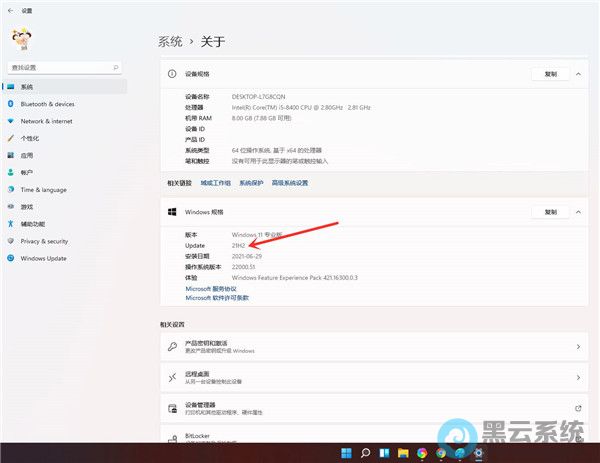
Task: Click external link icon on 设备管理器 row
Action: tap(578, 409)
